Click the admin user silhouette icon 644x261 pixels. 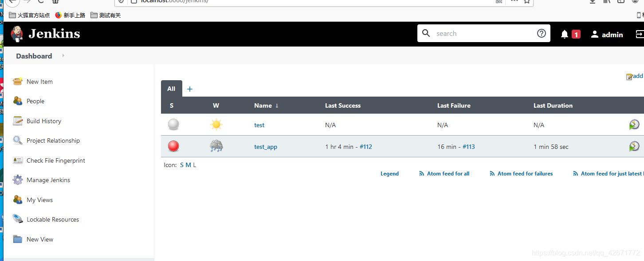tap(595, 34)
